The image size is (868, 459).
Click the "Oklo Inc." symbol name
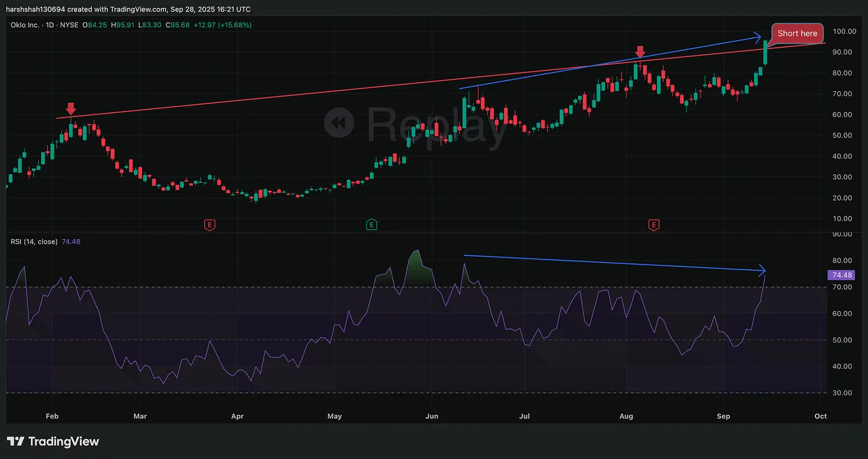click(25, 25)
